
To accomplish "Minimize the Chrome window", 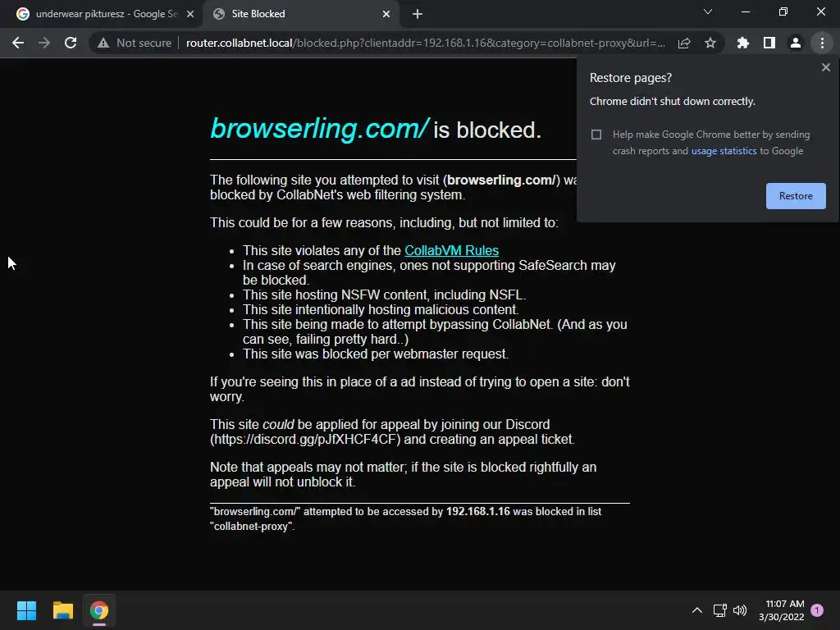I will click(745, 11).
